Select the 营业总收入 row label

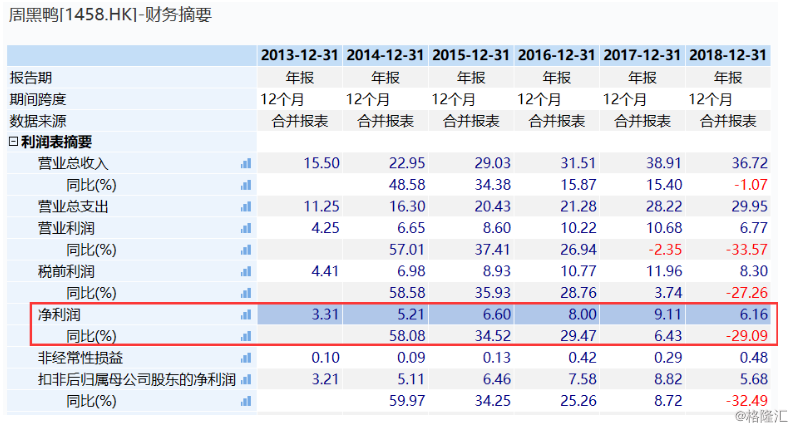click(73, 163)
